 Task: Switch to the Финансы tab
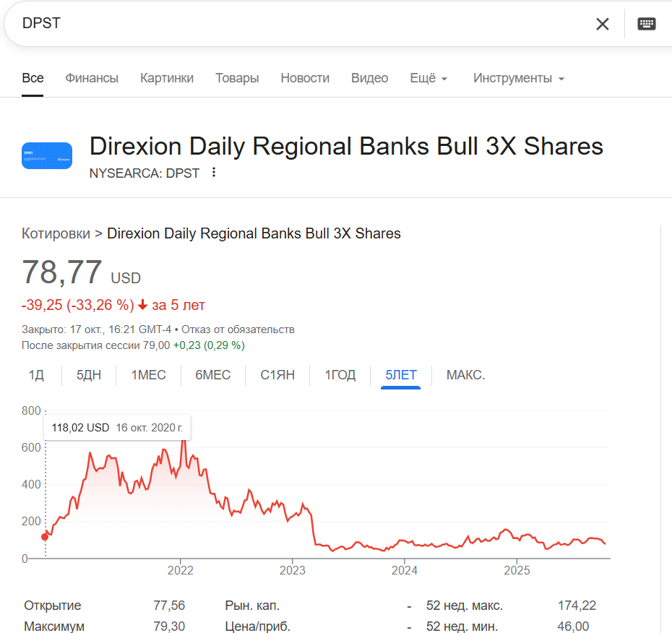pyautogui.click(x=92, y=78)
